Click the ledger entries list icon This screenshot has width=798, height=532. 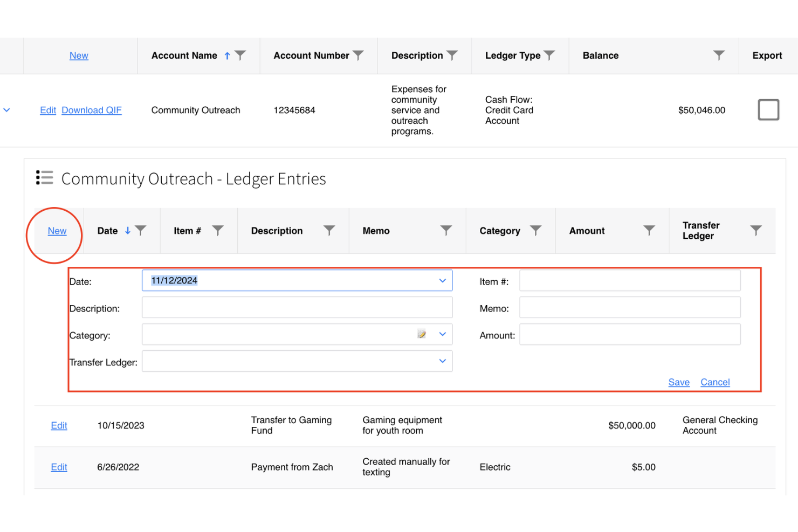(44, 177)
